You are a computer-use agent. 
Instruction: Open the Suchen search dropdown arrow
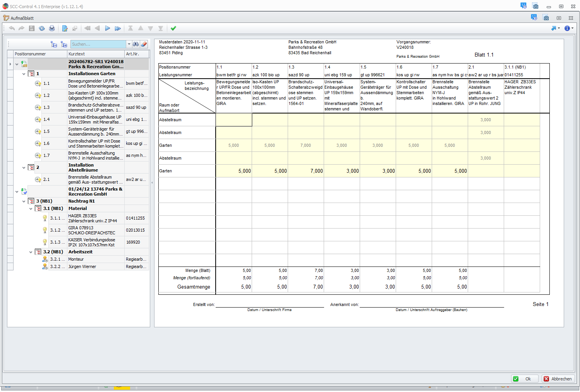pyautogui.click(x=129, y=44)
